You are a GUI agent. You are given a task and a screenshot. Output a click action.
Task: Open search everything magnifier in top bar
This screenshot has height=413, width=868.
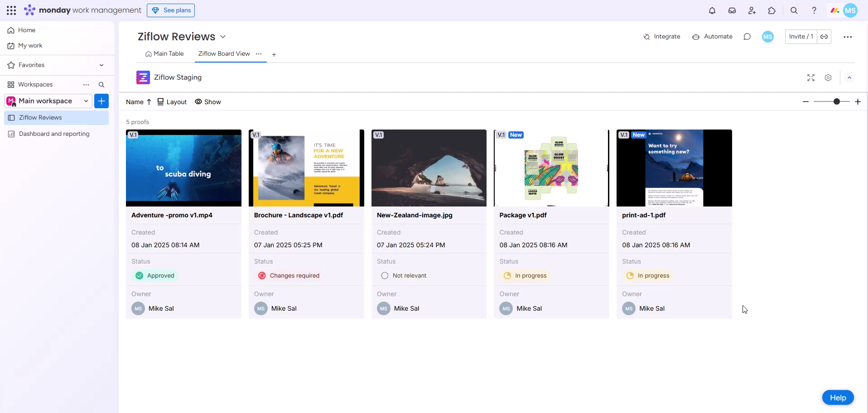click(794, 10)
